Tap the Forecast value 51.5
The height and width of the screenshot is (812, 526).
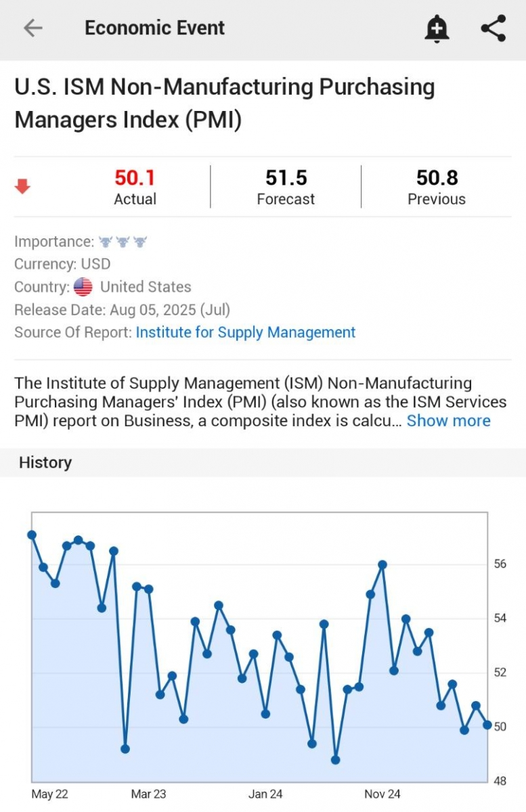[286, 178]
